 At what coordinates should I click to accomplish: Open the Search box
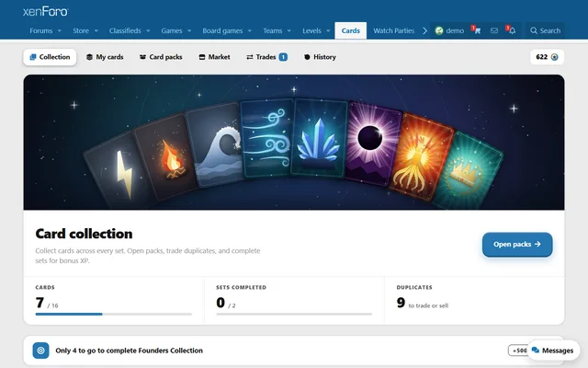545,30
